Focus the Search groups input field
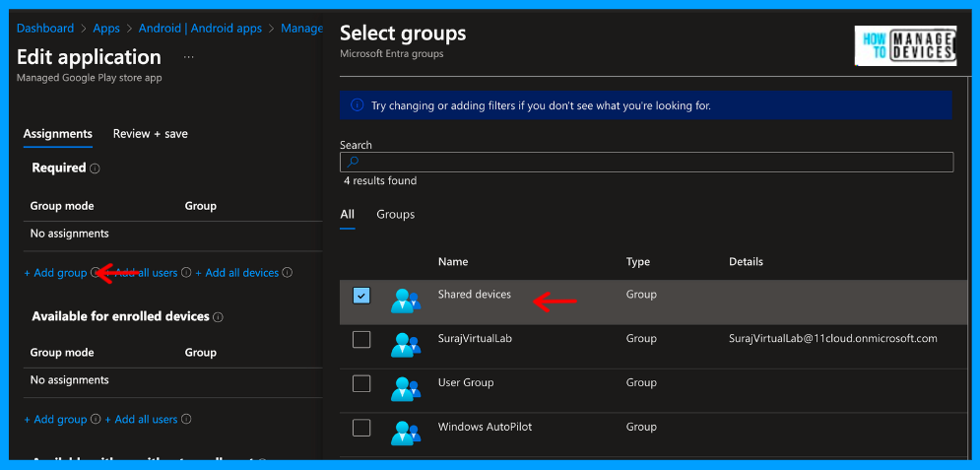The width and height of the screenshot is (980, 470). pos(646,162)
